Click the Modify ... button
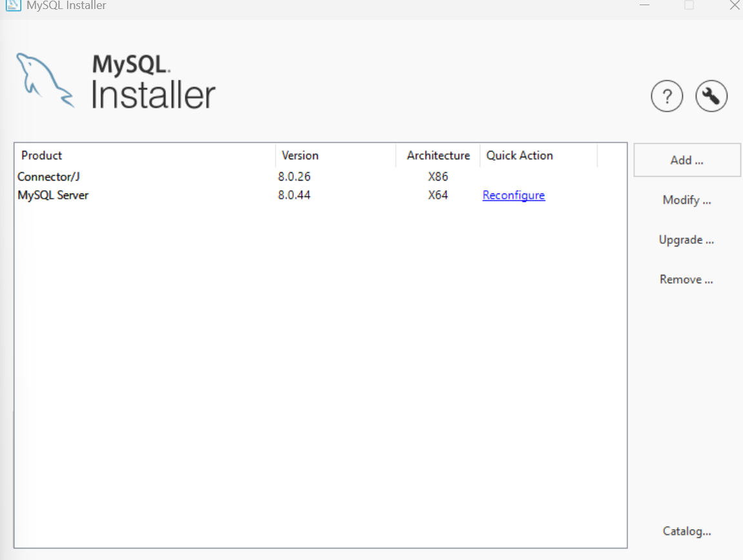Image resolution: width=743 pixels, height=560 pixels. pyautogui.click(x=687, y=200)
